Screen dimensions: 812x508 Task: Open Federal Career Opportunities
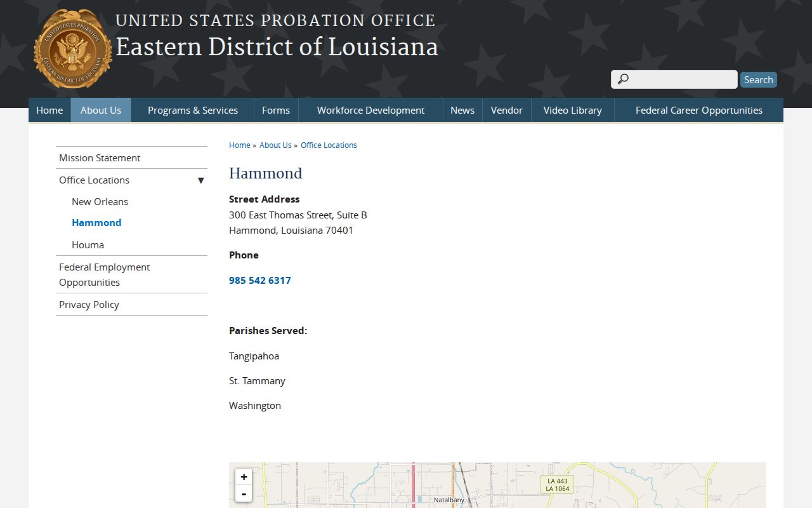point(699,110)
